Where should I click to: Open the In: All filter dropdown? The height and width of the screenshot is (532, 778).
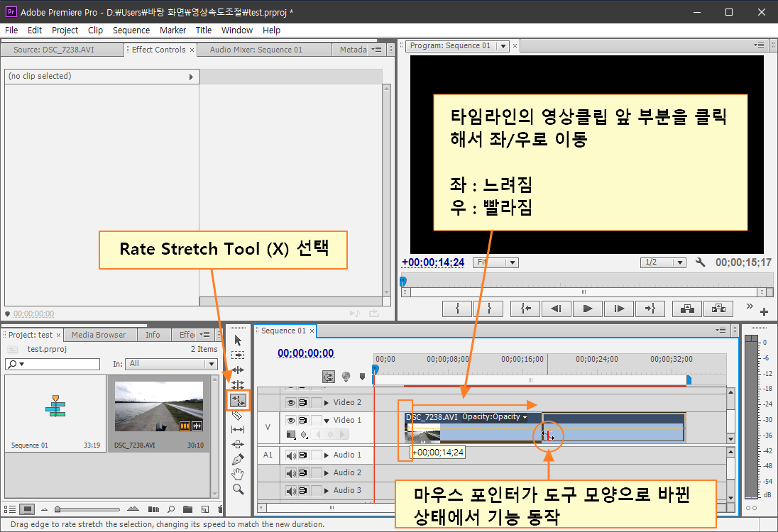pyautogui.click(x=171, y=364)
